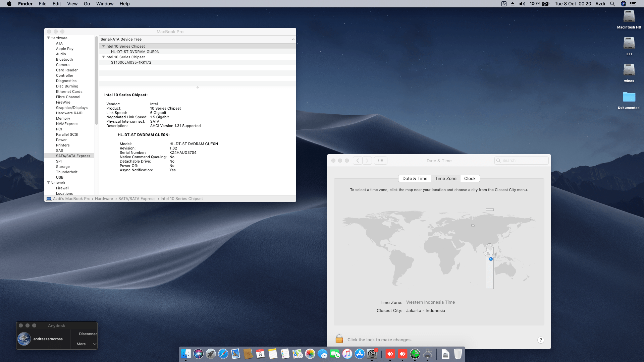Open the Macintosh HD desktop drive
The width and height of the screenshot is (644, 362).
(x=629, y=17)
